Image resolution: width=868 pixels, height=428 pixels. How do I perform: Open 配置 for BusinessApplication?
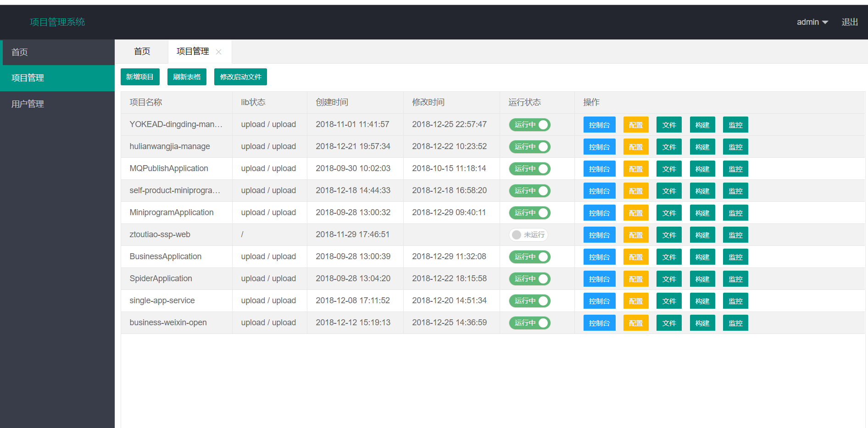tap(636, 257)
